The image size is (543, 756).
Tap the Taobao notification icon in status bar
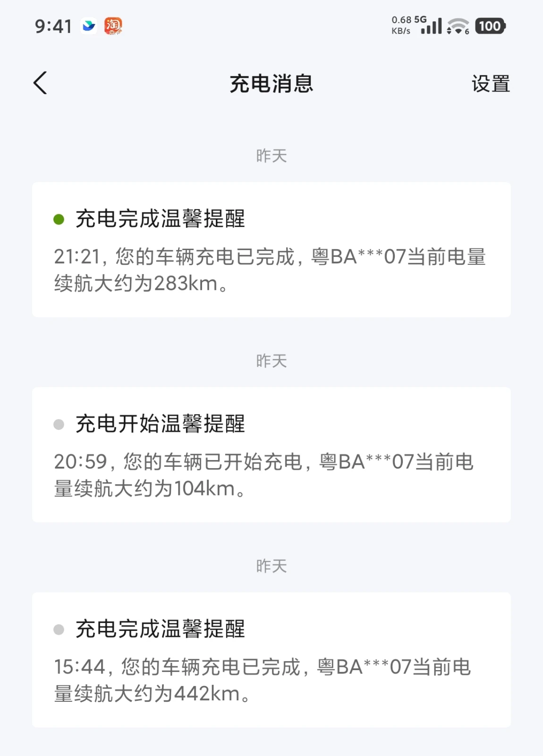click(x=113, y=26)
